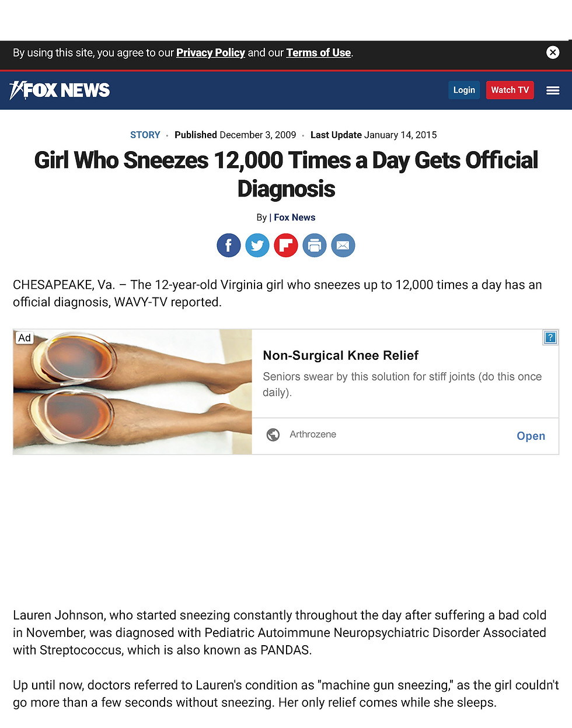Click the Login button

click(464, 90)
